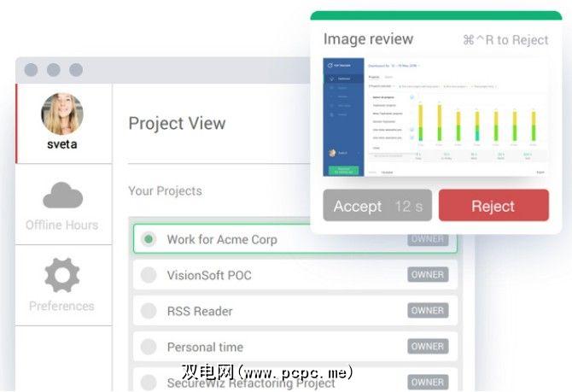
Task: Click sveta's profile avatar
Action: pyautogui.click(x=62, y=114)
